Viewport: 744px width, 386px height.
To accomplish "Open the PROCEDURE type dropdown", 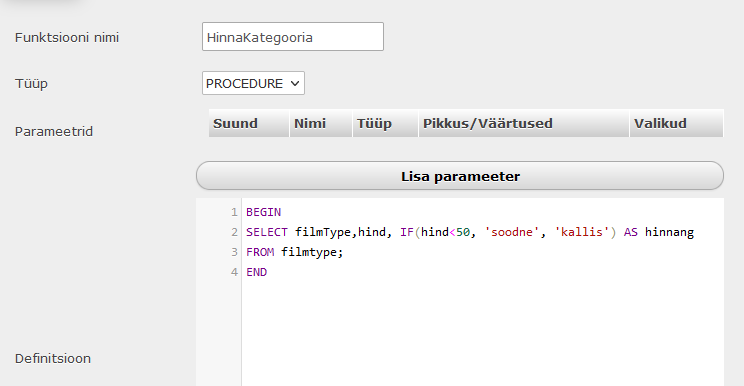I will click(253, 83).
